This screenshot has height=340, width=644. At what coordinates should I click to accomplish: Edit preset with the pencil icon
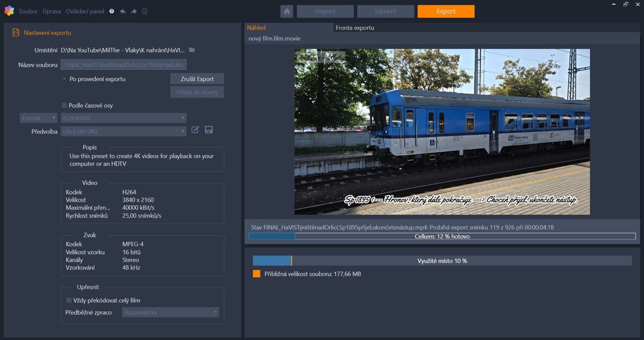coord(195,130)
